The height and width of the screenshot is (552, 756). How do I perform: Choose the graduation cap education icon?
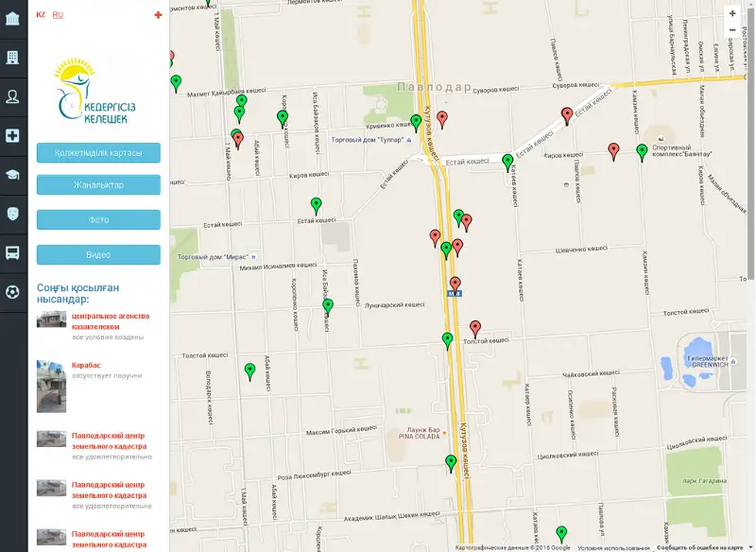(x=13, y=175)
